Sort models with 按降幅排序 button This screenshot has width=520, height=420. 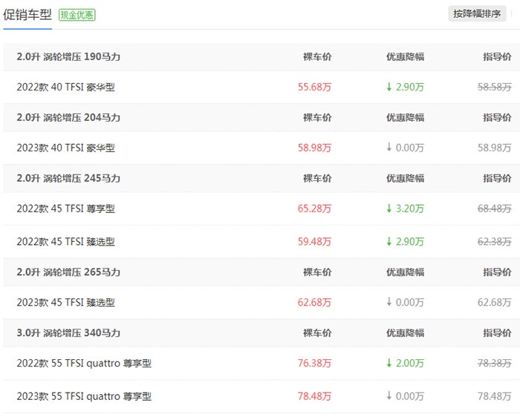coord(477,13)
